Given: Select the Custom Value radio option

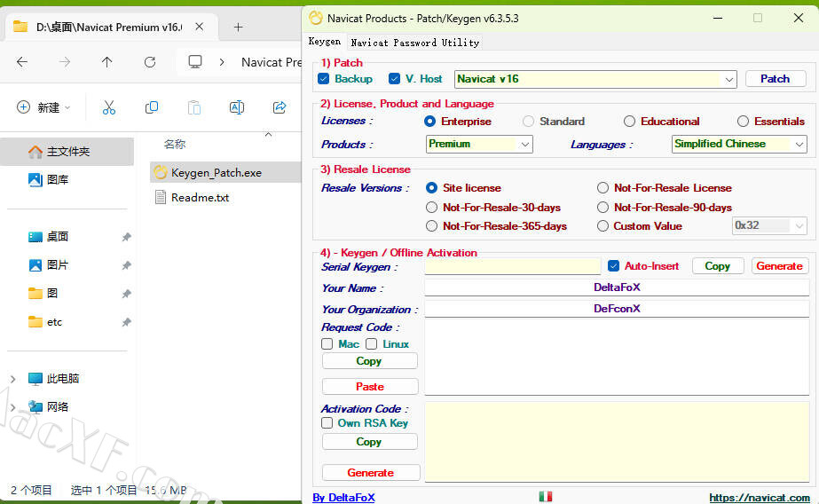Looking at the screenshot, I should (x=602, y=226).
